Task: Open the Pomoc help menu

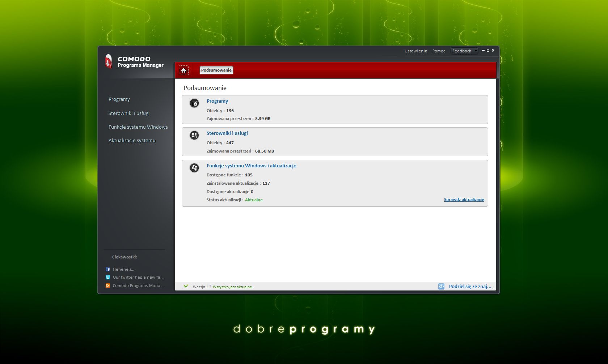Action: click(439, 51)
